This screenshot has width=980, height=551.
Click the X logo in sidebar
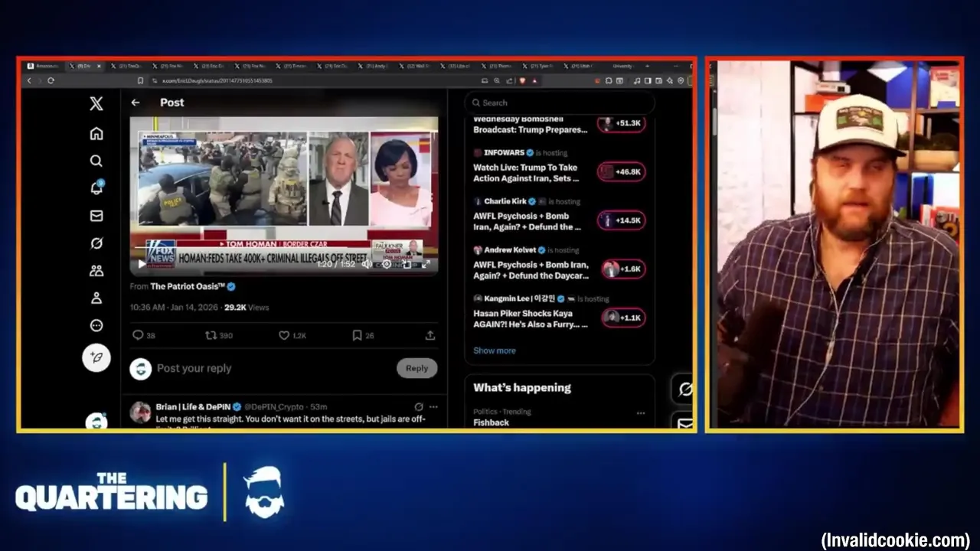(96, 104)
